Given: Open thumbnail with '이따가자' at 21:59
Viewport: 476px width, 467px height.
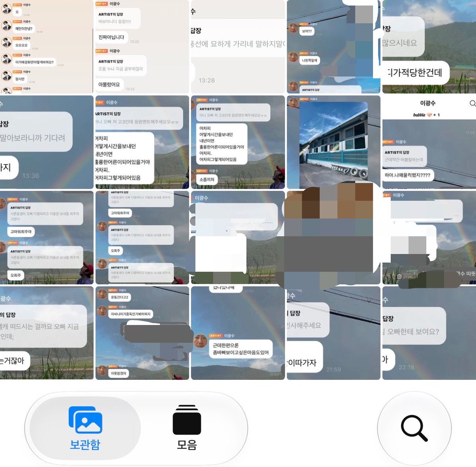Looking at the screenshot, I should click(333, 333).
